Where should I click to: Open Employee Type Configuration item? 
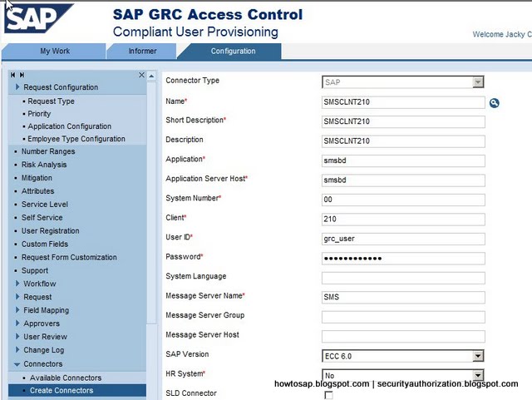coord(76,139)
